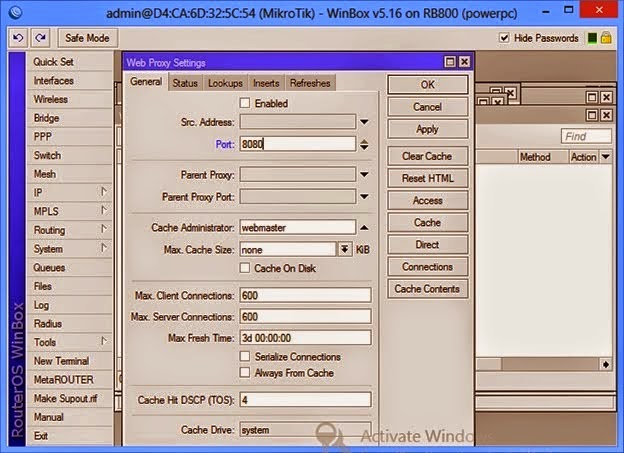Open the Max. Cache Size dropdown
624x453 pixels.
[345, 250]
